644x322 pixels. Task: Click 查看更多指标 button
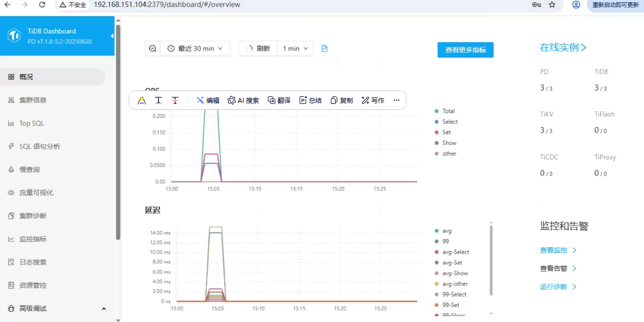[x=465, y=50]
